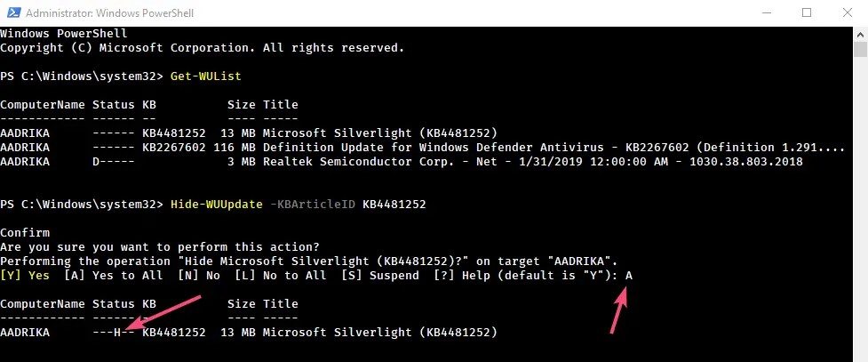Click the [Y] Yes prompt option
The image size is (868, 362).
[25, 276]
